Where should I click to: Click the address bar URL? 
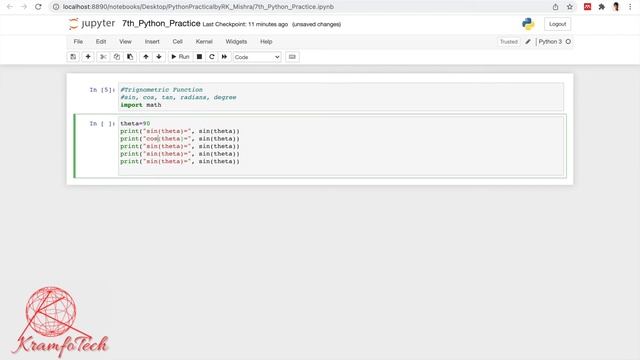(x=198, y=7)
